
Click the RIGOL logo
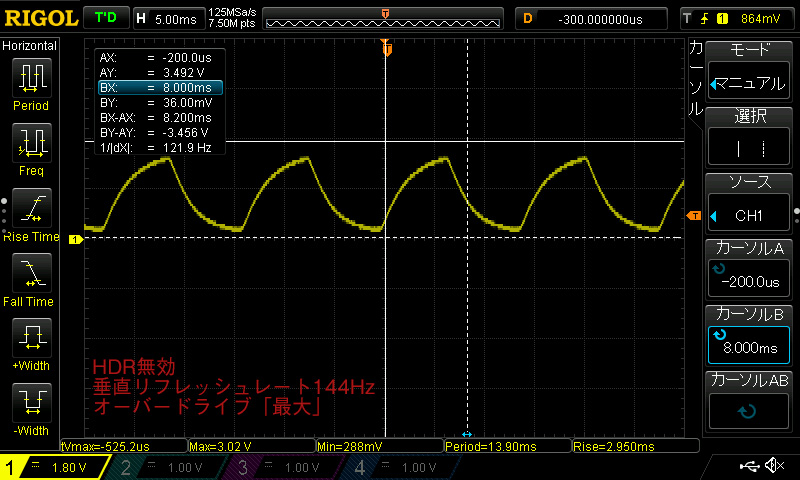pyautogui.click(x=41, y=18)
